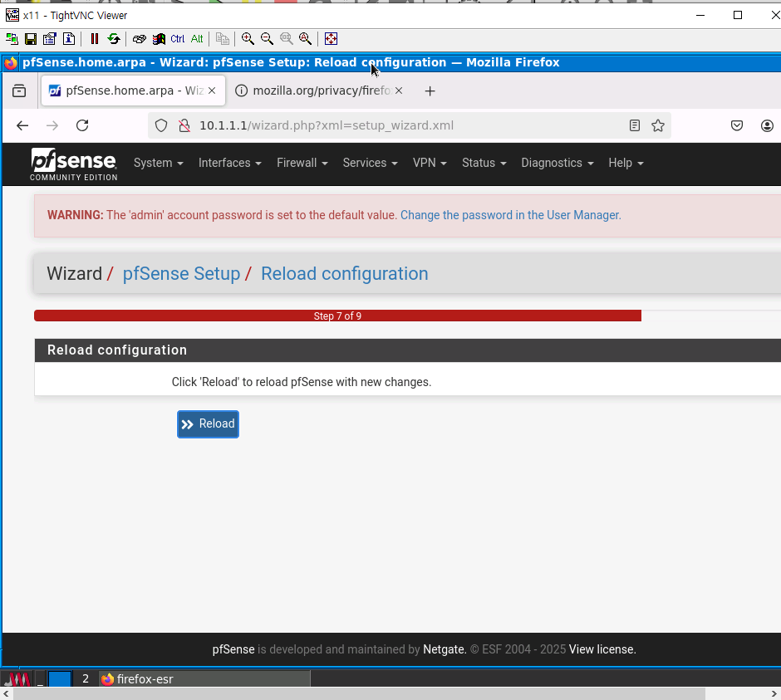The image size is (781, 700).
Task: Expand the System menu
Action: point(159,163)
